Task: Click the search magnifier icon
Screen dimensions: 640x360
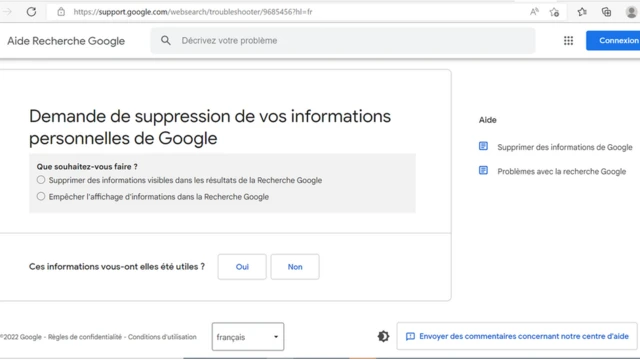Action: [x=166, y=40]
